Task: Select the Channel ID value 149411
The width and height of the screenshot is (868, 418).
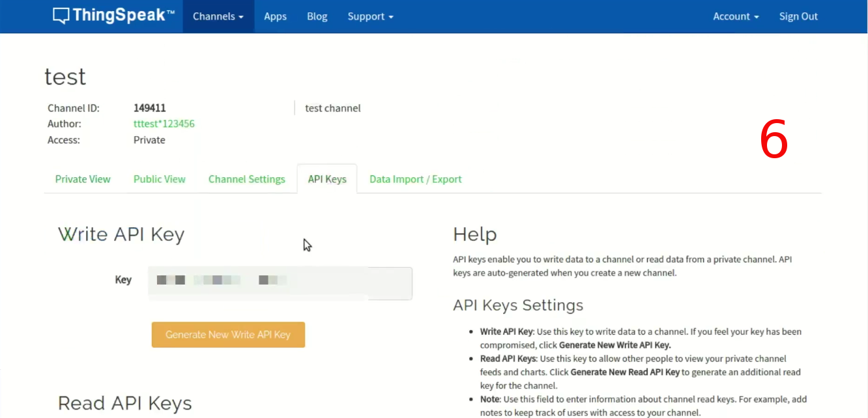Action: tap(150, 108)
